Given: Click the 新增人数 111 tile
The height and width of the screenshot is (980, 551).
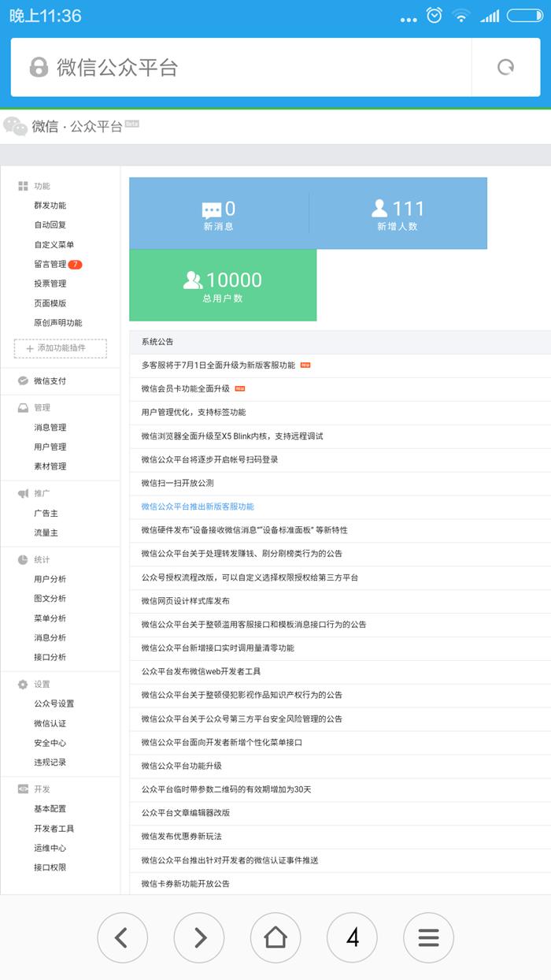Looking at the screenshot, I should pyautogui.click(x=398, y=213).
